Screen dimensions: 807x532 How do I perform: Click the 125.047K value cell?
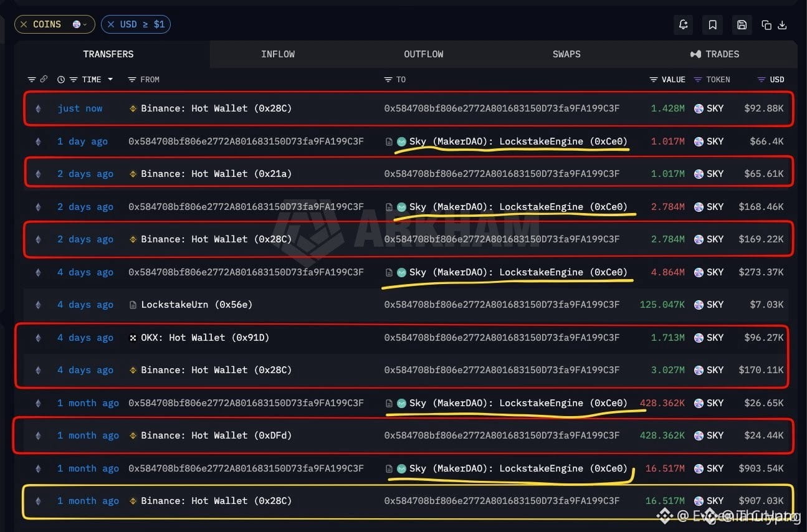662,305
